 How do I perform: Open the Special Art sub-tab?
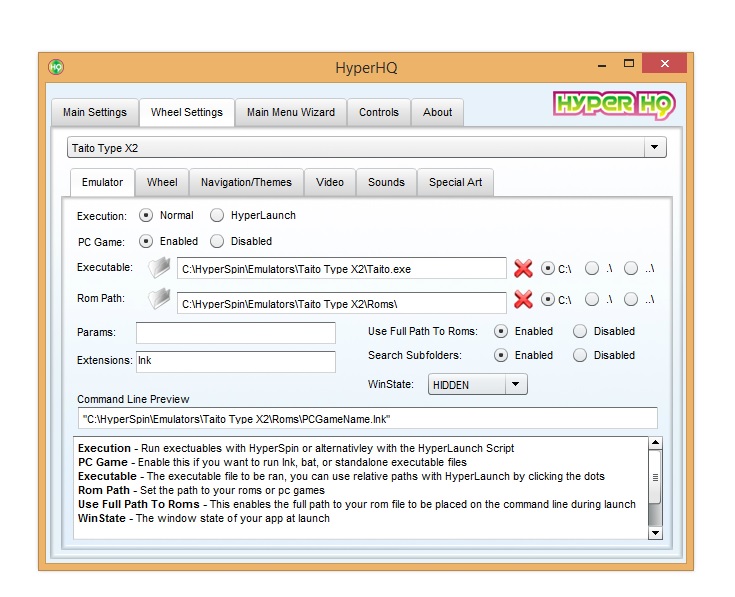tap(455, 182)
